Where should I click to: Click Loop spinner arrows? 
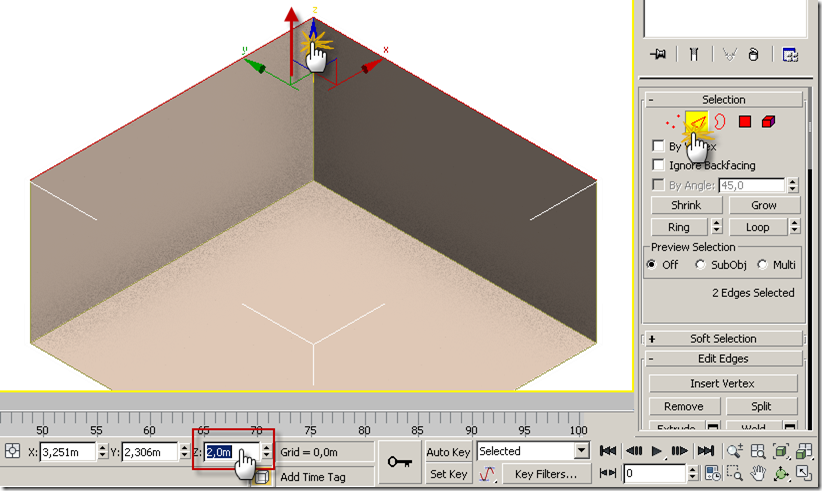coord(795,226)
